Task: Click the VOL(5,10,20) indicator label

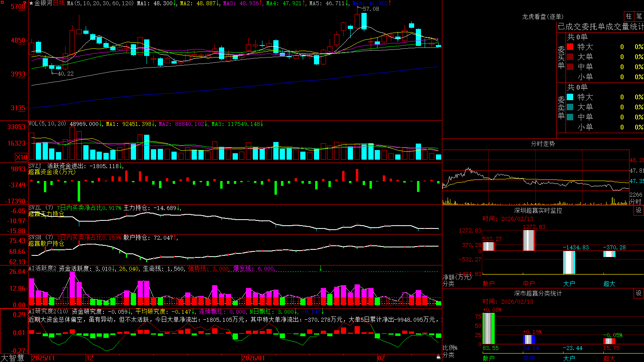Action: 47,124
